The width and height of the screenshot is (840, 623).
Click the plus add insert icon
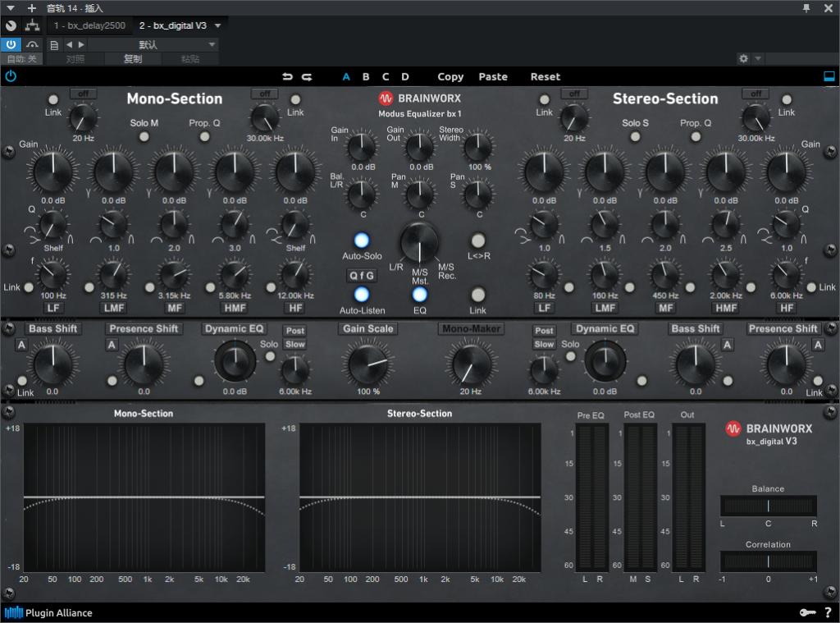click(32, 8)
